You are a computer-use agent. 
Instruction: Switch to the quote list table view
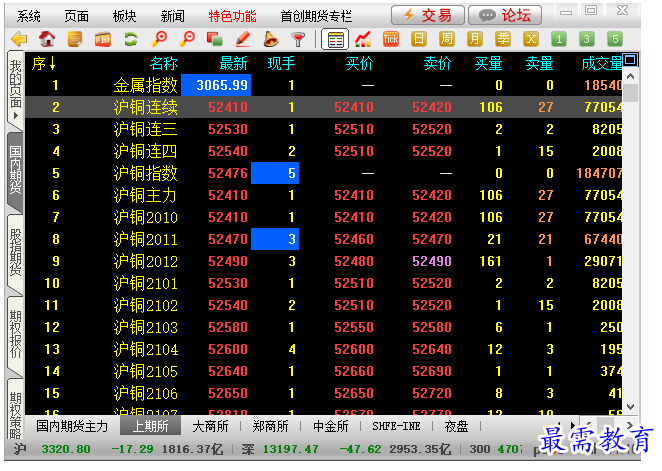(335, 40)
